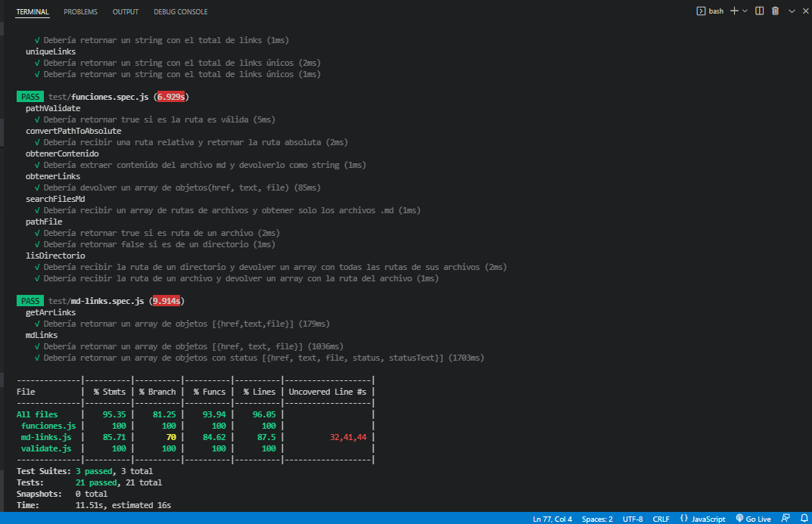
Task: Click Time: 11.51s summary line
Action: (x=94, y=505)
